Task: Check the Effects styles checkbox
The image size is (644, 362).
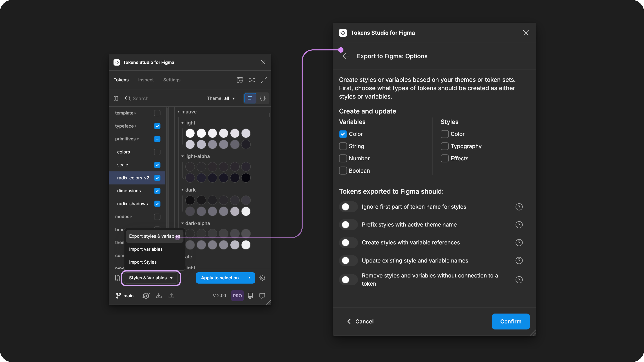Action: pyautogui.click(x=444, y=158)
